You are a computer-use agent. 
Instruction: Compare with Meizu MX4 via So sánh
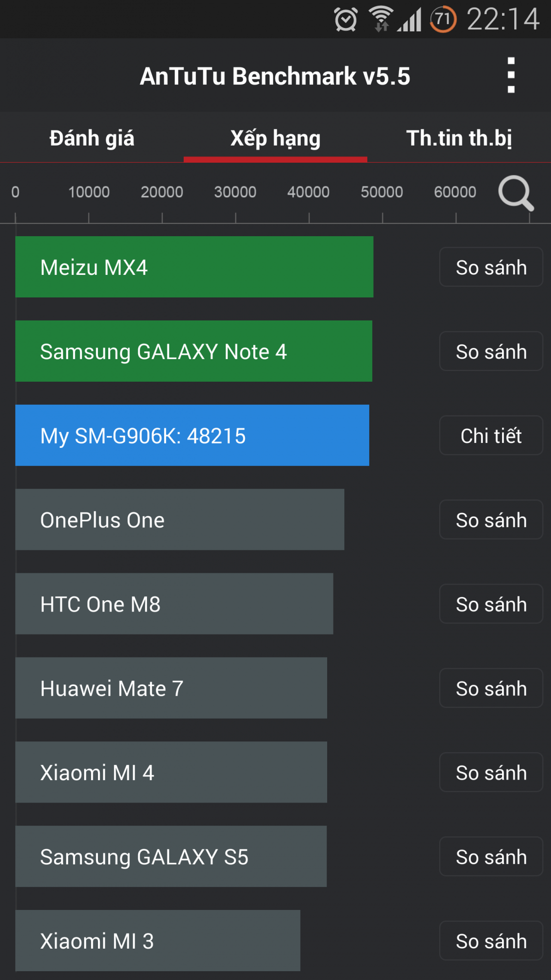pos(491,267)
